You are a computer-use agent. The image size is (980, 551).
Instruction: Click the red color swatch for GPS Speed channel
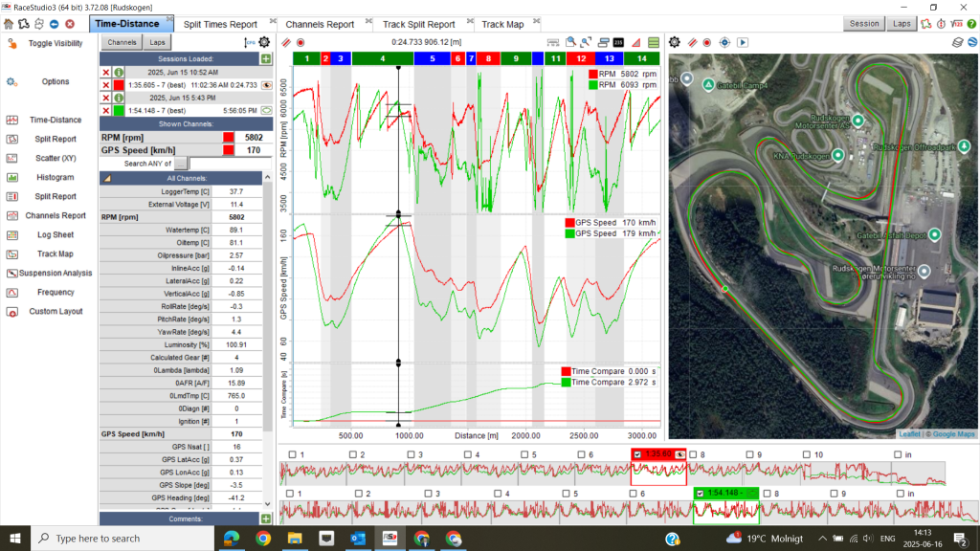pos(229,150)
